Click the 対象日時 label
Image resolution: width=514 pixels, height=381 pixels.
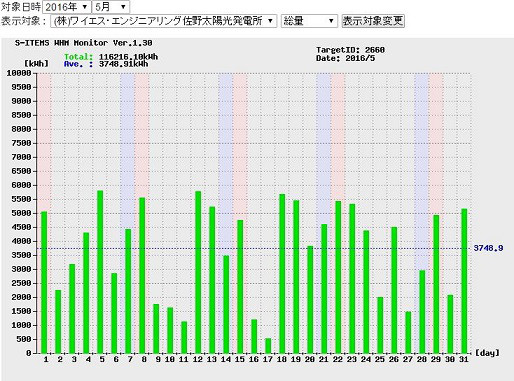click(x=21, y=7)
